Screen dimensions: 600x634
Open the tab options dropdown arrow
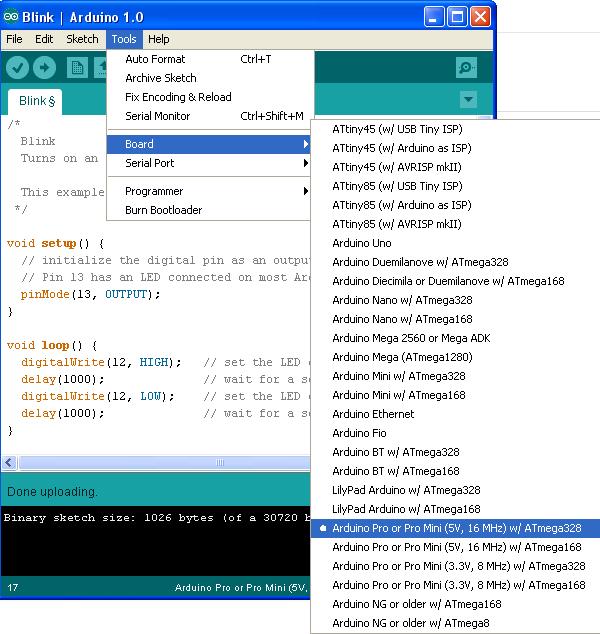click(468, 99)
